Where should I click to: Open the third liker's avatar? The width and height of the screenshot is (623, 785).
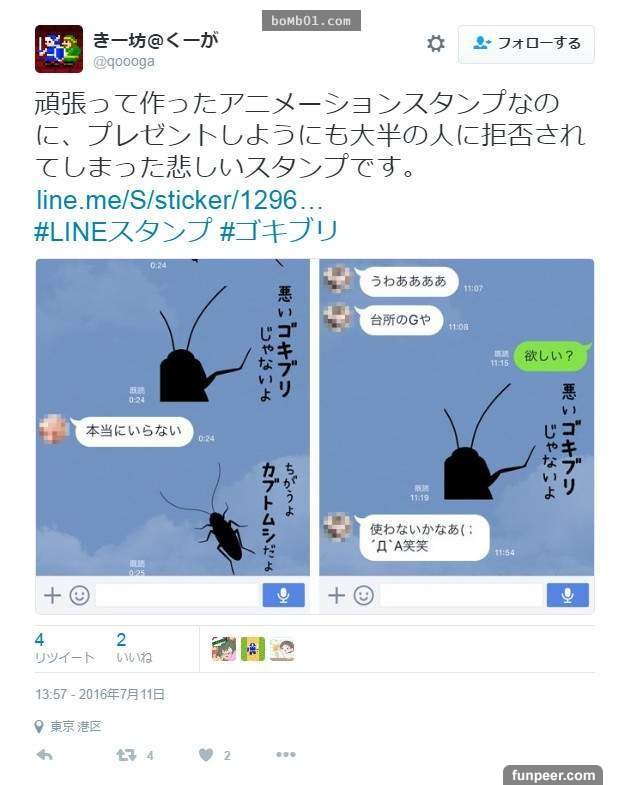(x=282, y=649)
